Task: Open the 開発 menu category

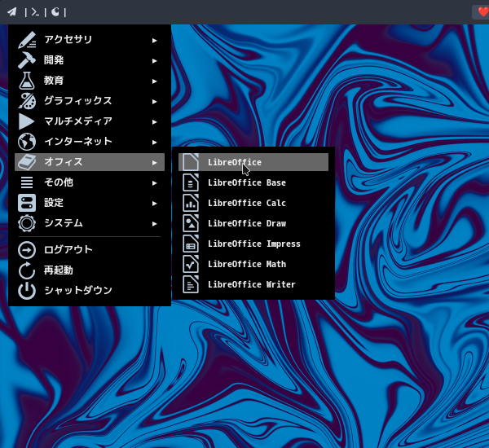Action: (x=90, y=60)
